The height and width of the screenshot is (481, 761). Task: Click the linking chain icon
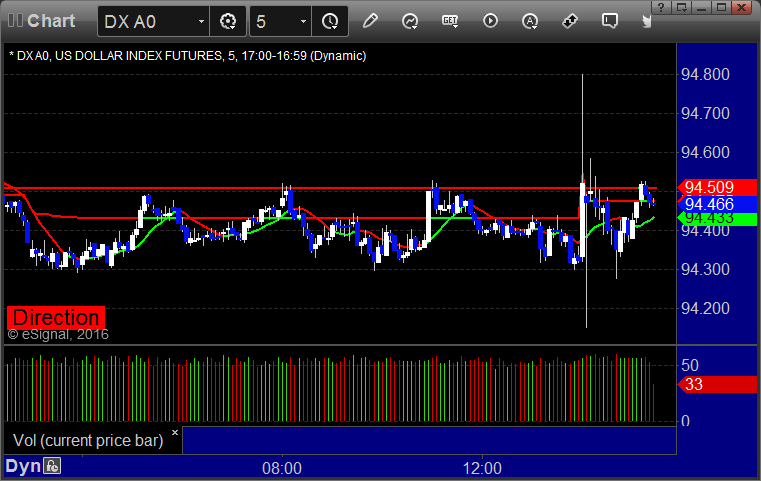point(569,20)
